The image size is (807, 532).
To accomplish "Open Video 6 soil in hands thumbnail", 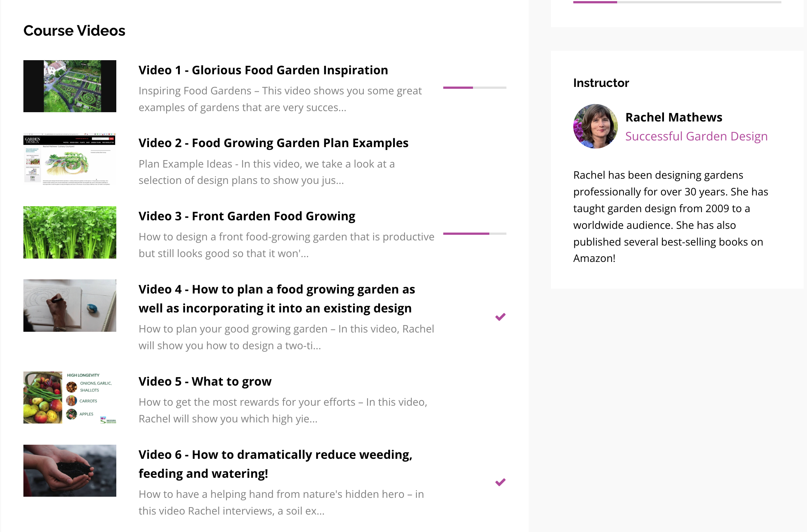I will tap(70, 471).
